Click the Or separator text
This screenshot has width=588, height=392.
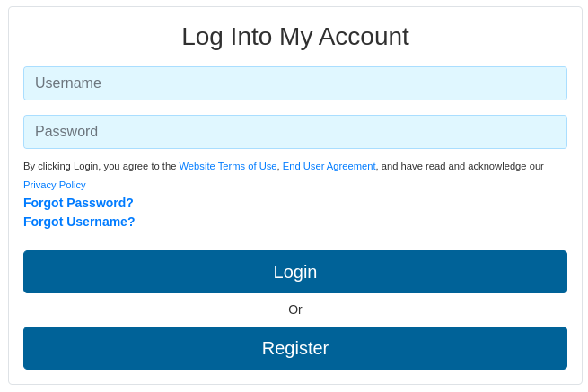(x=295, y=309)
